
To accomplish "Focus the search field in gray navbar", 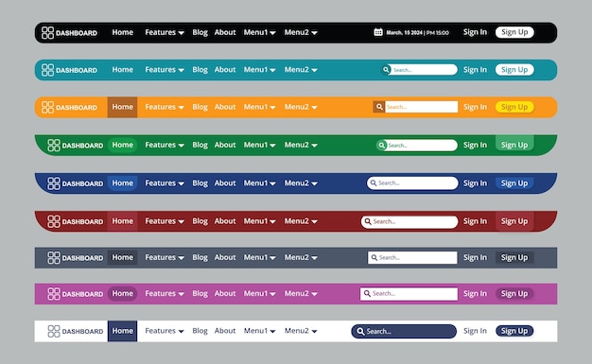I will click(412, 257).
